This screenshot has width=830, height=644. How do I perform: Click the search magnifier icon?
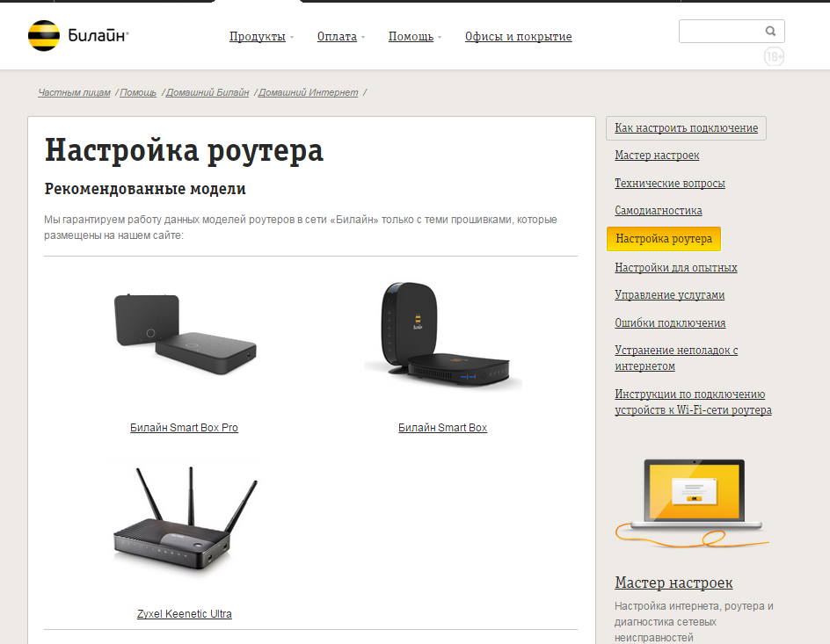(771, 32)
